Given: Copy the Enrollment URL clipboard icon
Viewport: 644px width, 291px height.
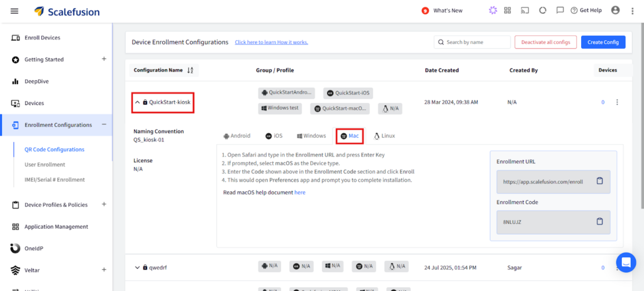Looking at the screenshot, I should (599, 181).
